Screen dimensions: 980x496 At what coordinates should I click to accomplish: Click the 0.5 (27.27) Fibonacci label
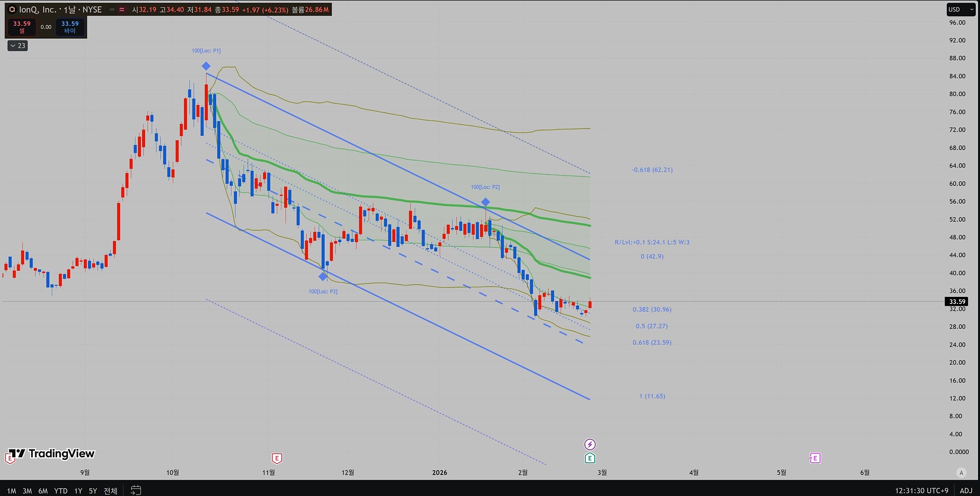(651, 326)
